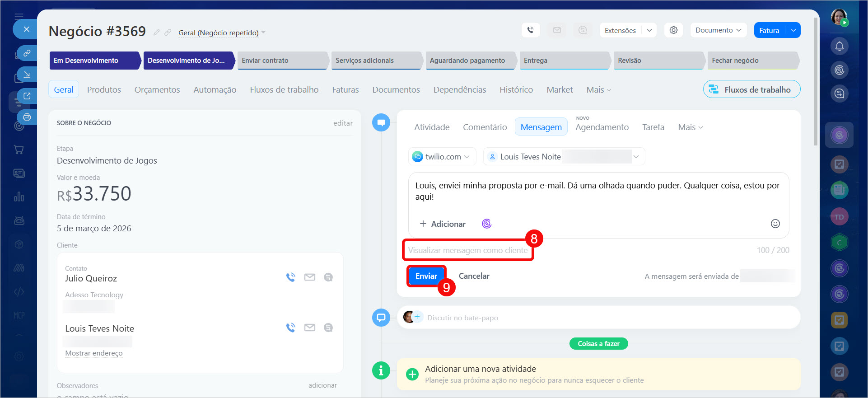868x398 pixels.
Task: Click the CoPilot AI icon beside Adicionar
Action: point(486,224)
